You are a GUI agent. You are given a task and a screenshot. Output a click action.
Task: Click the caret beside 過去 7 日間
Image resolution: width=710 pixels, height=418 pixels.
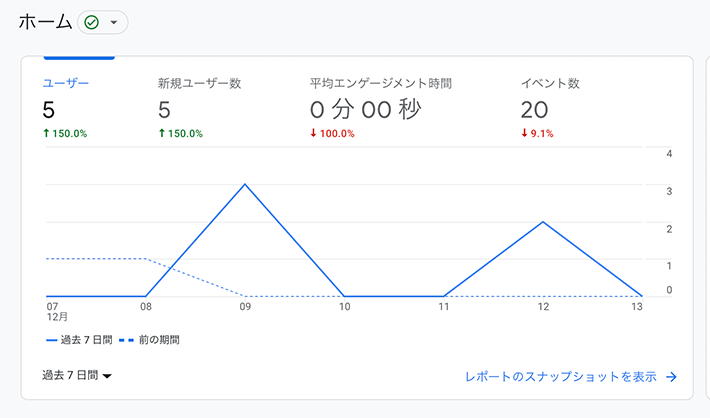pyautogui.click(x=107, y=376)
